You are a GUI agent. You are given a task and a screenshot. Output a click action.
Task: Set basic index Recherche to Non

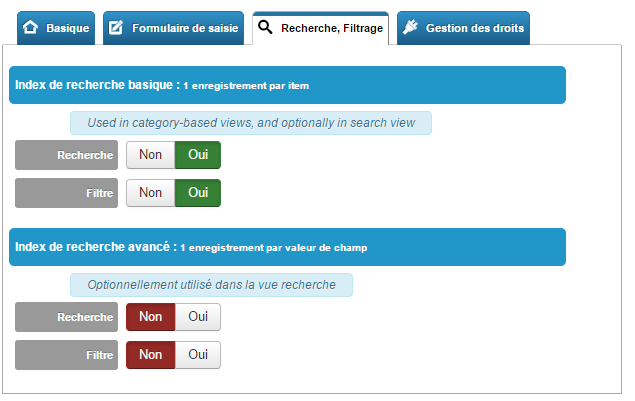pos(151,155)
